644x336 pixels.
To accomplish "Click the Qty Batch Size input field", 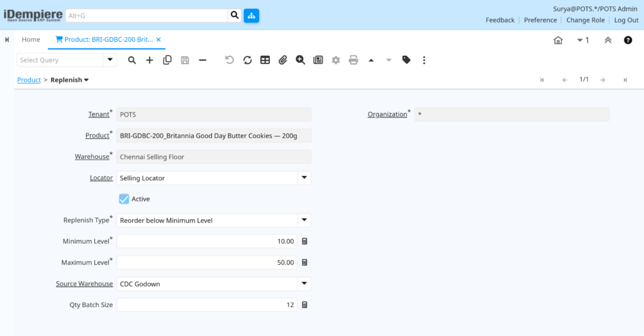I will click(207, 305).
